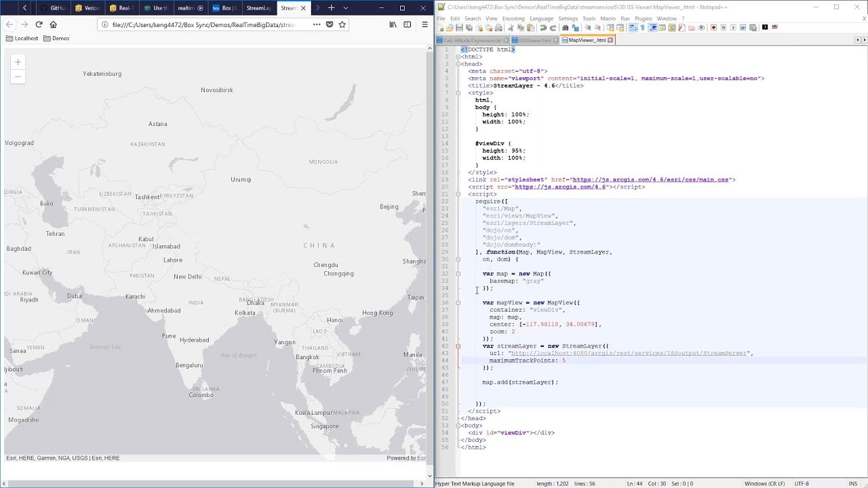Bookmark this page with the star icon

click(342, 24)
